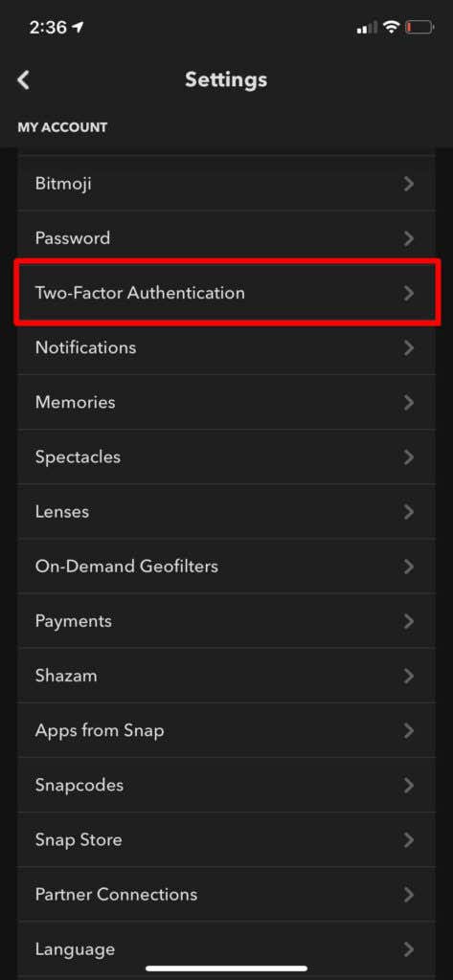The width and height of the screenshot is (453, 980).
Task: Open On-Demand Geofilters
Action: 226,567
